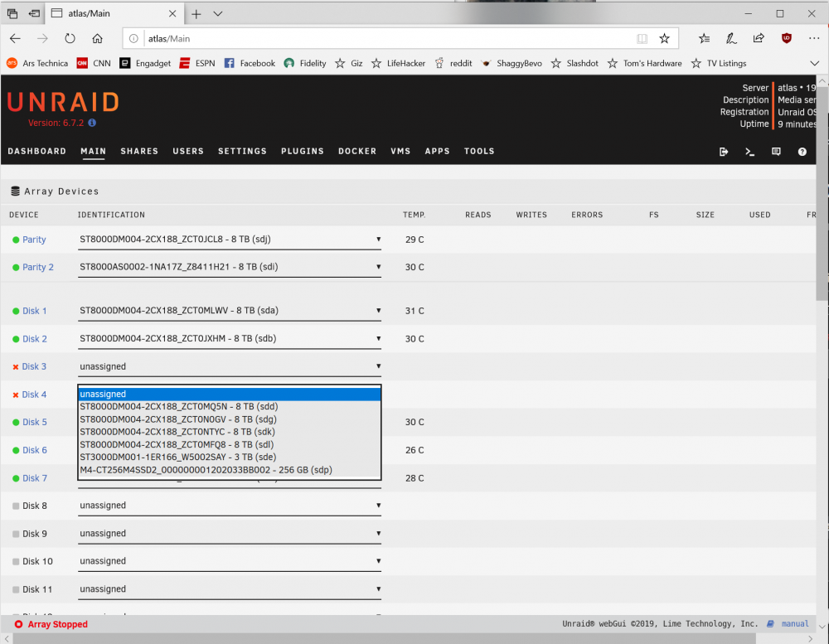Click the Disk 4 red X indicator

15,395
